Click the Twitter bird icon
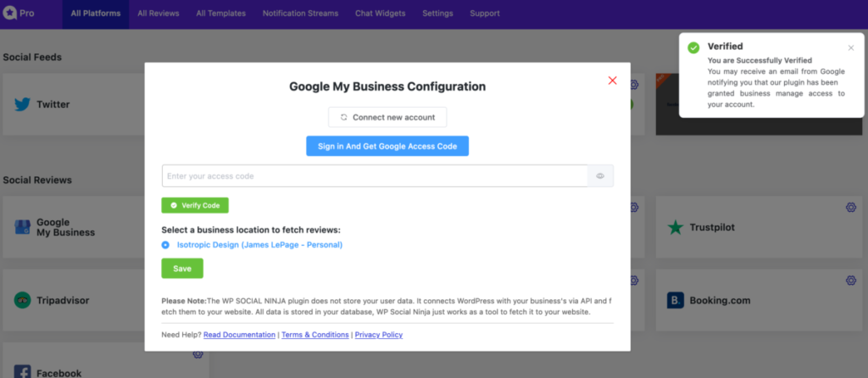This screenshot has width=868, height=378. point(22,104)
